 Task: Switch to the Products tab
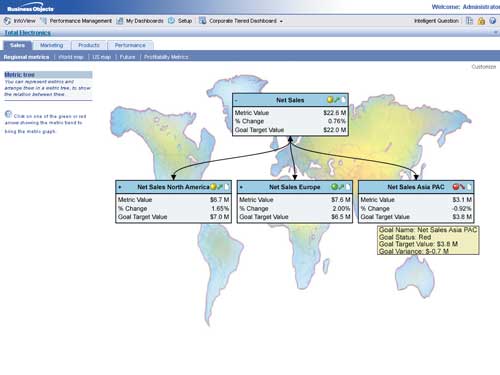[x=89, y=45]
